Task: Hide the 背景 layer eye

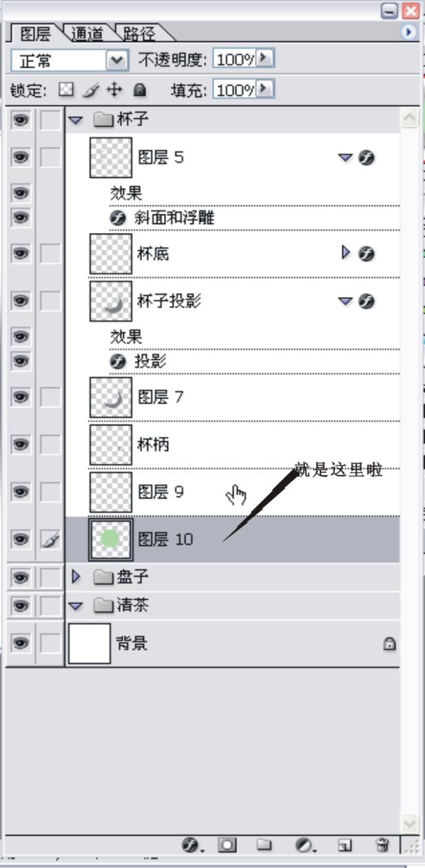Action: pyautogui.click(x=21, y=643)
